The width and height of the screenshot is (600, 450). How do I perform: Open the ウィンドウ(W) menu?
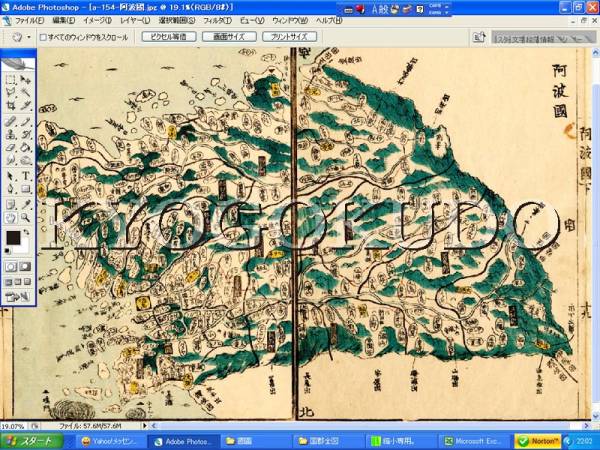point(290,21)
